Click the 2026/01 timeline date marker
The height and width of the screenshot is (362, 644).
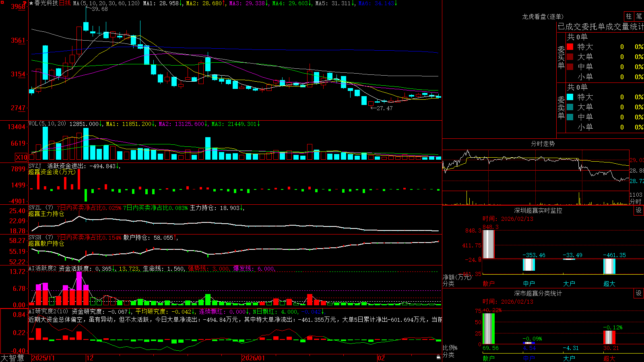[254, 358]
